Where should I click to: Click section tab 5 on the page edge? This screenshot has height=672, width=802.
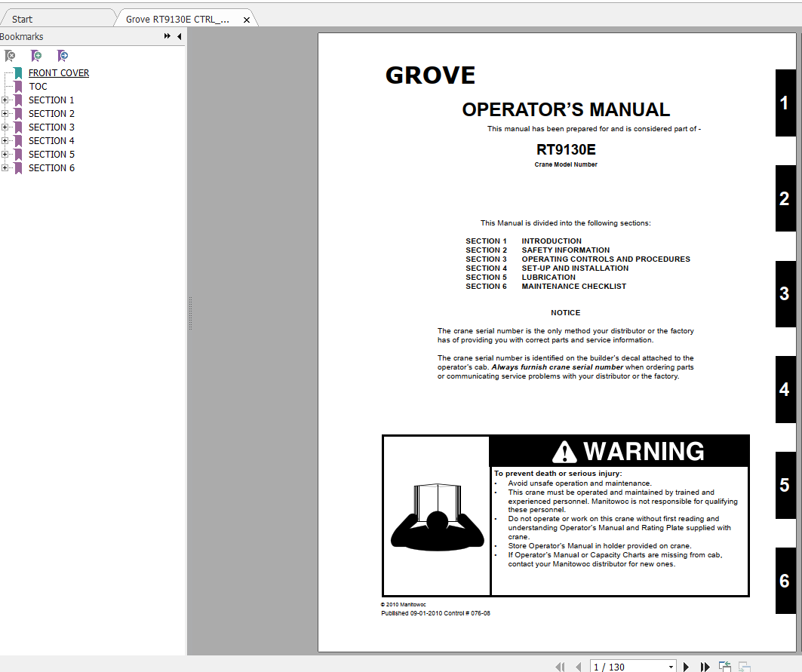pos(785,486)
